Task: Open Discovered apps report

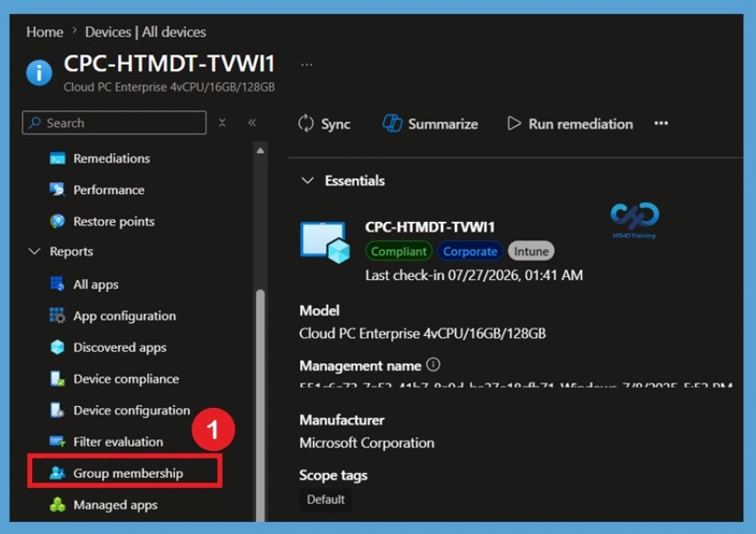Action: tap(120, 347)
